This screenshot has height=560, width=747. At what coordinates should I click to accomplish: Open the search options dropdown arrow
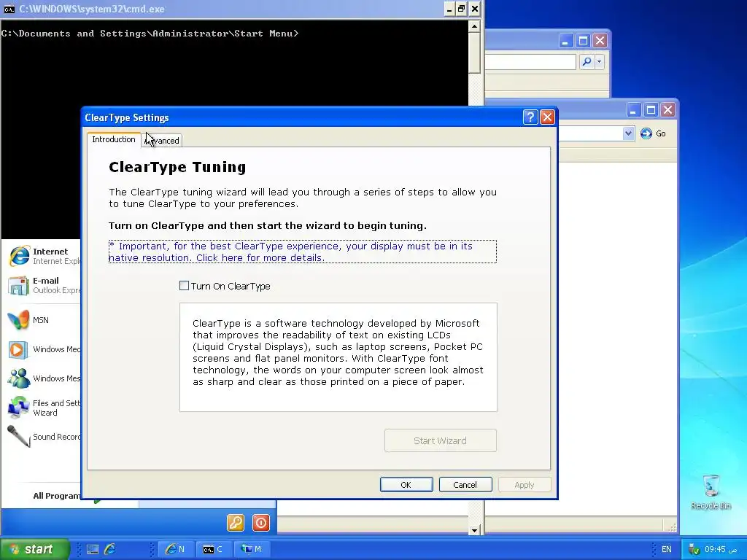(600, 61)
